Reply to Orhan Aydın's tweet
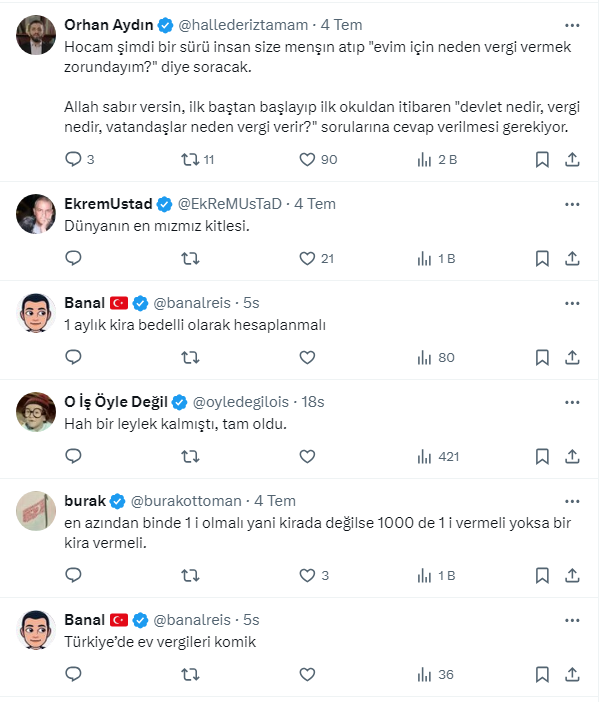The width and height of the screenshot is (616, 702). pyautogui.click(x=73, y=159)
